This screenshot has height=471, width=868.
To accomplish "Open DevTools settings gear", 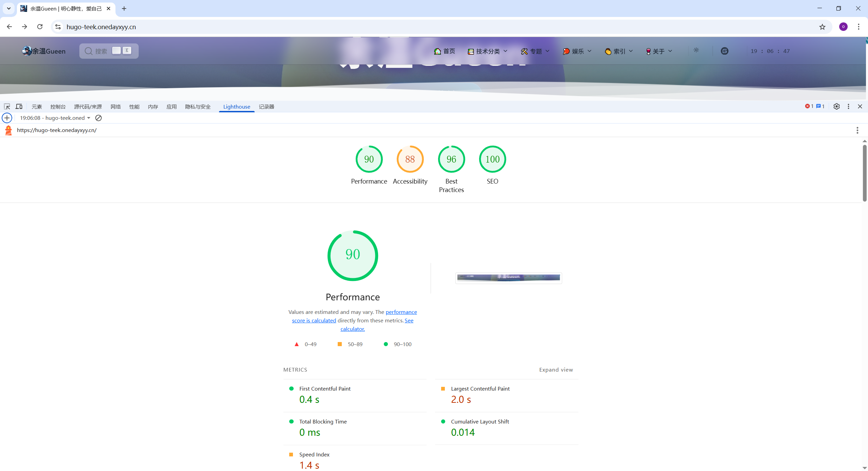I will 836,107.
